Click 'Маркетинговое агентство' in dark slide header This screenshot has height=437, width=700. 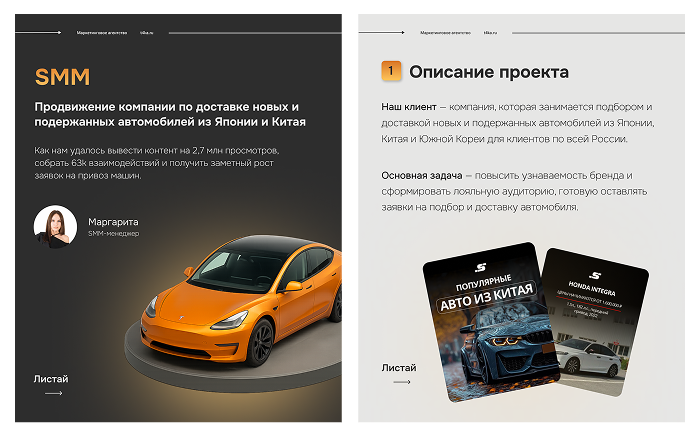(102, 33)
